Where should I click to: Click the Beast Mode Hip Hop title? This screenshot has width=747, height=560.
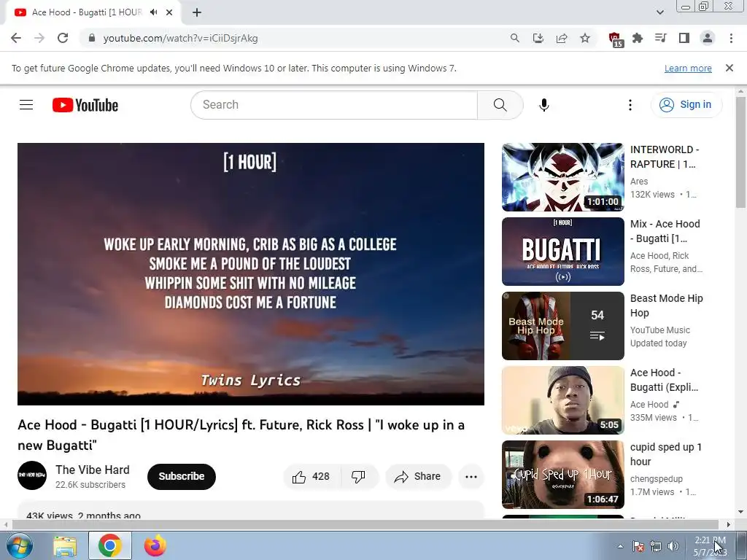pyautogui.click(x=667, y=306)
